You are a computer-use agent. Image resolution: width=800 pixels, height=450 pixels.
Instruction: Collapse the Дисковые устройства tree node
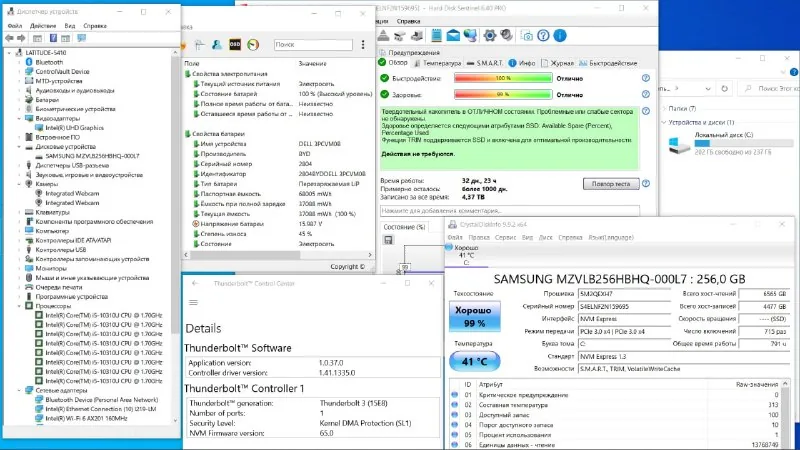(19, 146)
